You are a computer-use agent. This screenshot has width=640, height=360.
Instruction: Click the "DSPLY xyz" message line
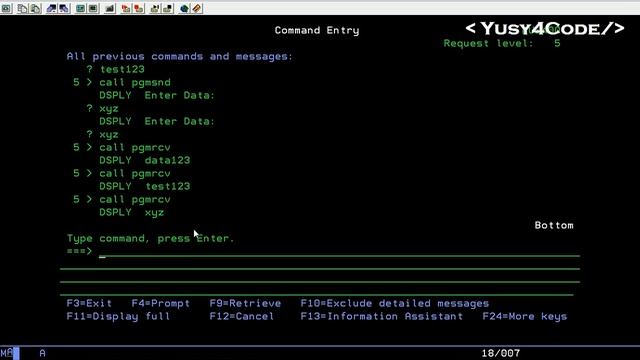pos(131,213)
